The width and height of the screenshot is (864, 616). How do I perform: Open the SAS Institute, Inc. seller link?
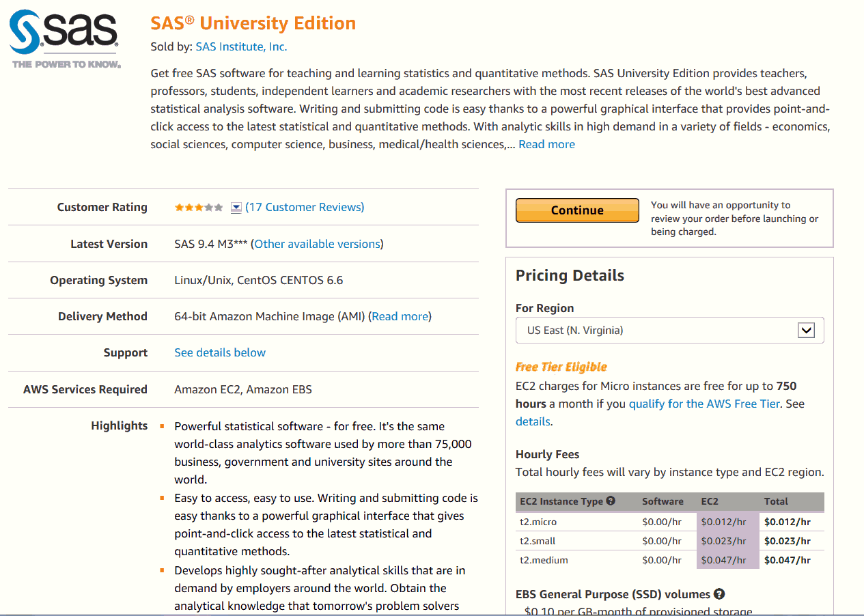(x=241, y=46)
